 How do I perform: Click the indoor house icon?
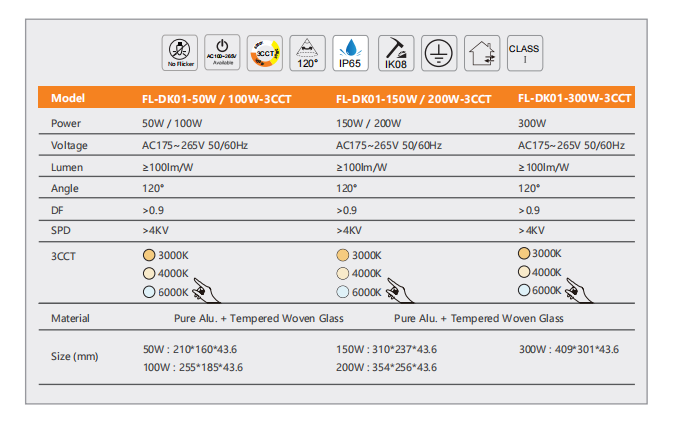[x=481, y=53]
